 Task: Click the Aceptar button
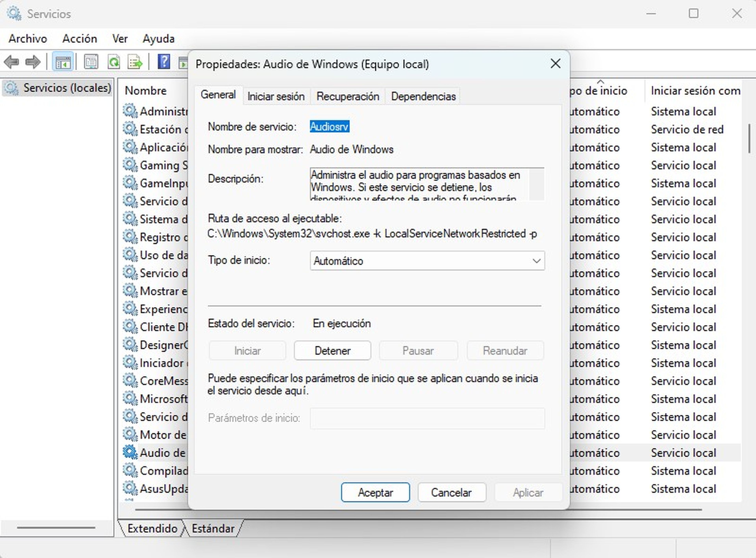375,492
